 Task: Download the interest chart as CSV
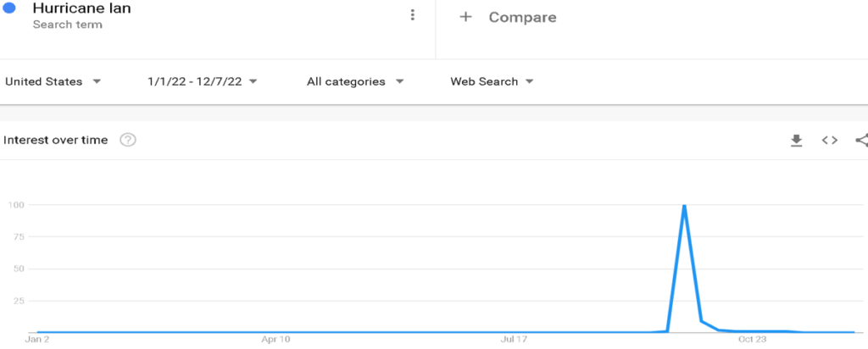pos(796,141)
